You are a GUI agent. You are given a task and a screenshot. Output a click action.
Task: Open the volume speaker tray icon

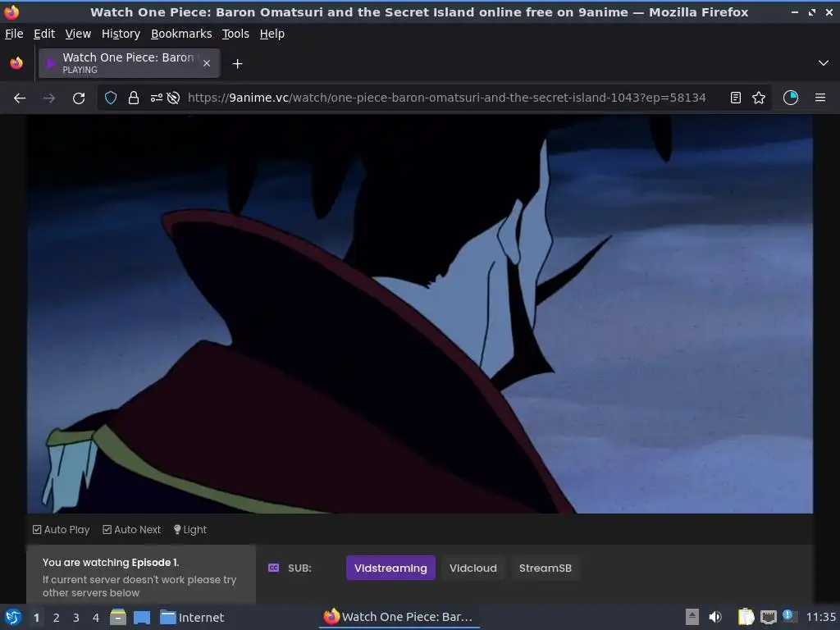(715, 617)
